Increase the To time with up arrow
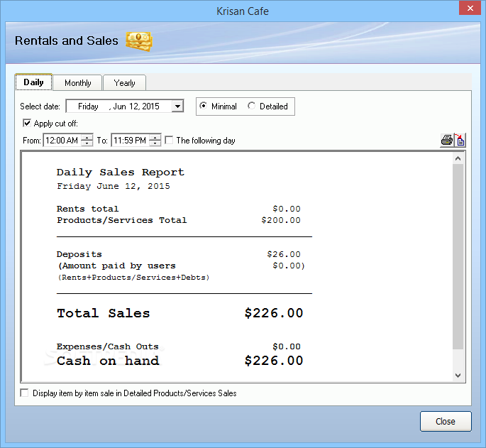Viewport: 486px width, 448px height. click(x=155, y=138)
